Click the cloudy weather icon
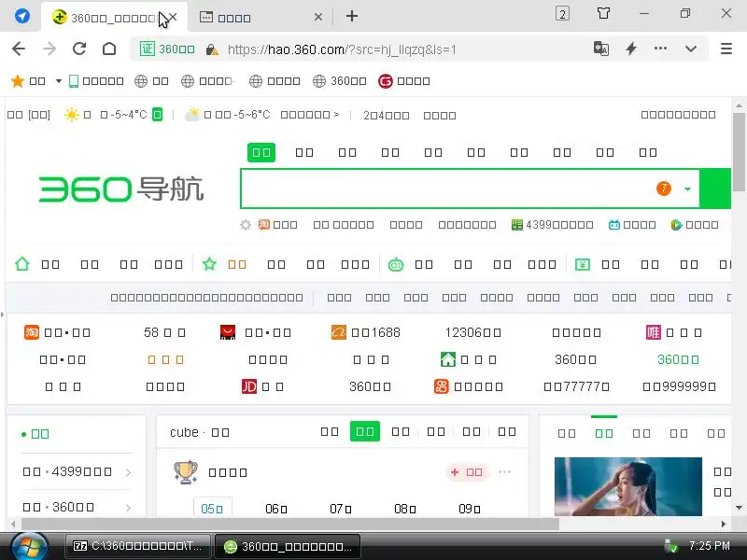 pos(192,115)
